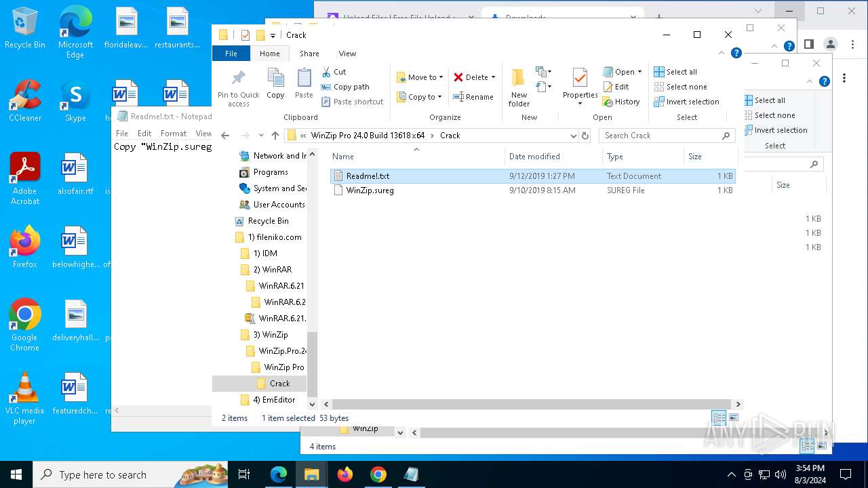Viewport: 868px width, 488px height.
Task: Open Microsoft Edge from taskbar
Action: [279, 474]
